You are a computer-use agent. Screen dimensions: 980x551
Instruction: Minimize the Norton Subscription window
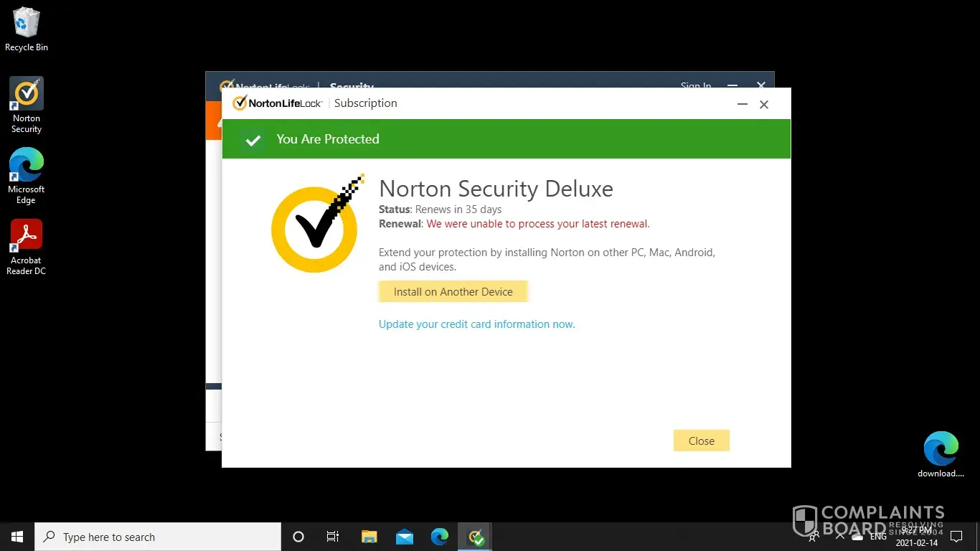[742, 104]
